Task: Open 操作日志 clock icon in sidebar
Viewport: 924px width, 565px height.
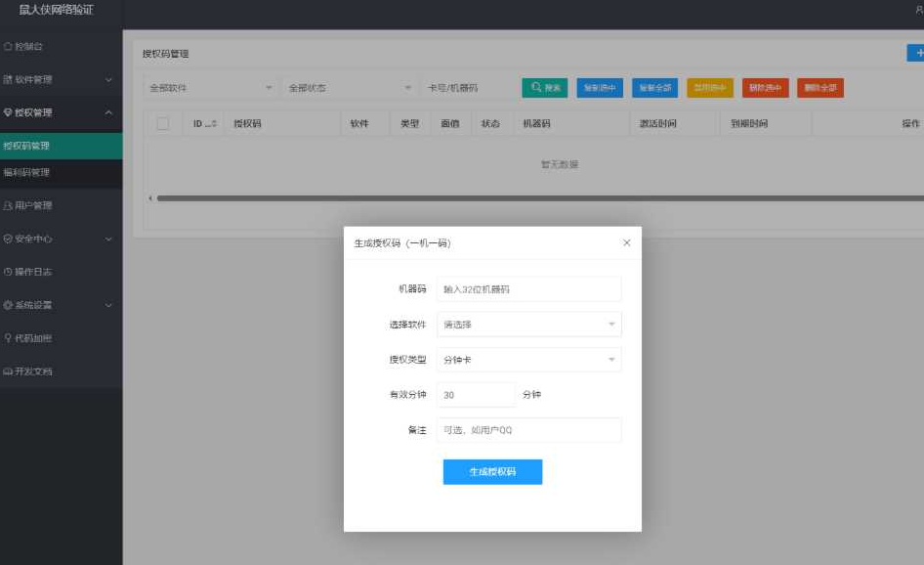Action: [8, 272]
